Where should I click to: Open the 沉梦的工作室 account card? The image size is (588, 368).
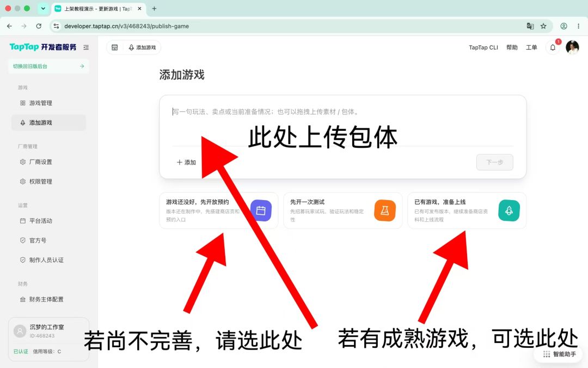[49, 339]
